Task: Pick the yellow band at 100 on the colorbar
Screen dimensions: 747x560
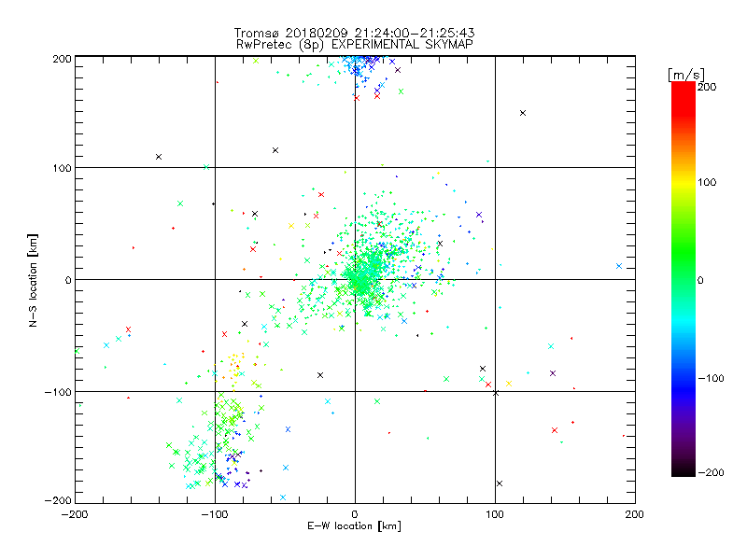Action: (x=684, y=182)
